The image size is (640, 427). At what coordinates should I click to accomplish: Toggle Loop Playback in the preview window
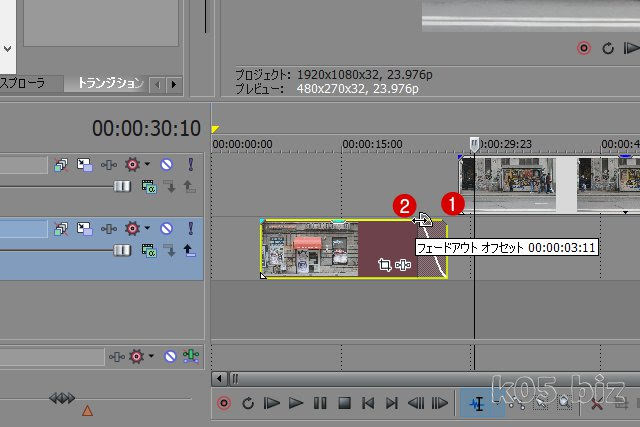608,48
